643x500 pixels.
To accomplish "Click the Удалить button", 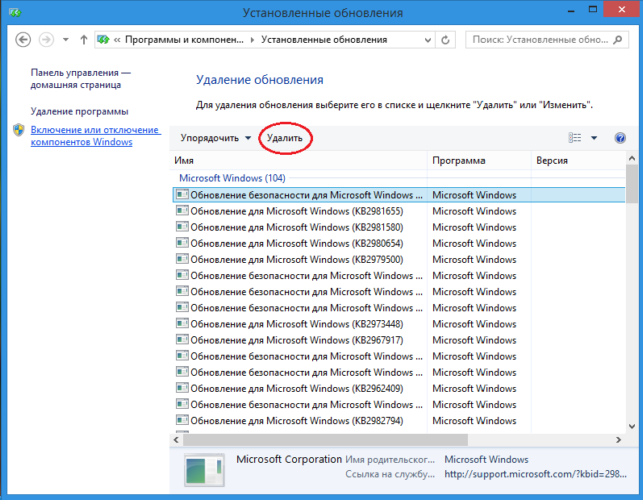I will coord(285,138).
